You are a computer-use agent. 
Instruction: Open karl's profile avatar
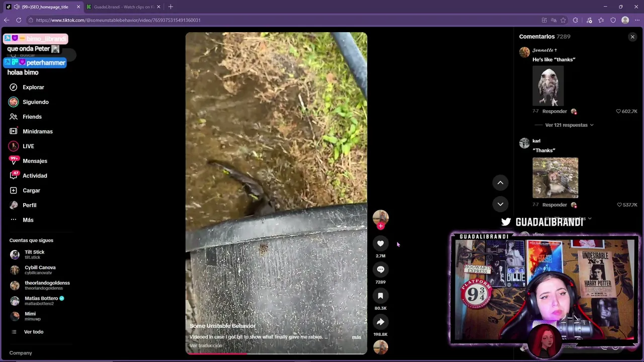(524, 143)
